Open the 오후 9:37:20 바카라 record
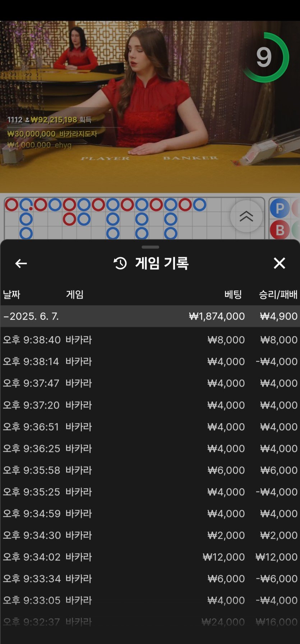The image size is (300, 644). 150,405
